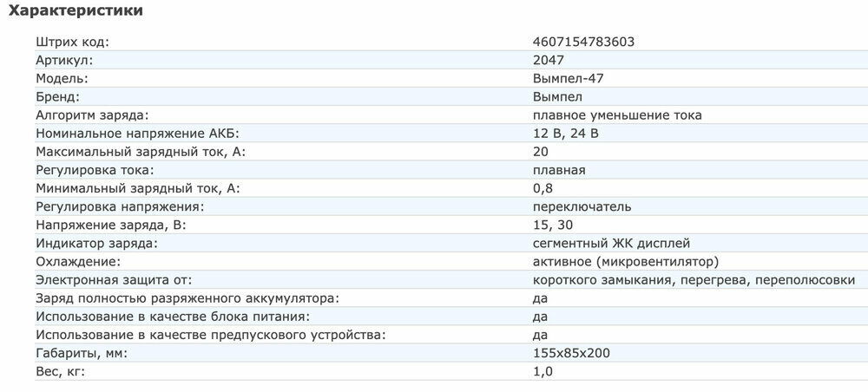Click 'да' in the 'предпускового устройства' row
The height and width of the screenshot is (392, 868).
click(540, 335)
